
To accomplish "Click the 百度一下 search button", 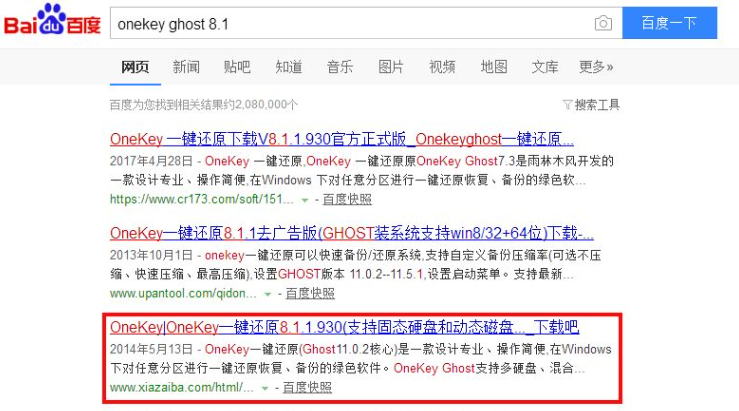I will (x=669, y=23).
